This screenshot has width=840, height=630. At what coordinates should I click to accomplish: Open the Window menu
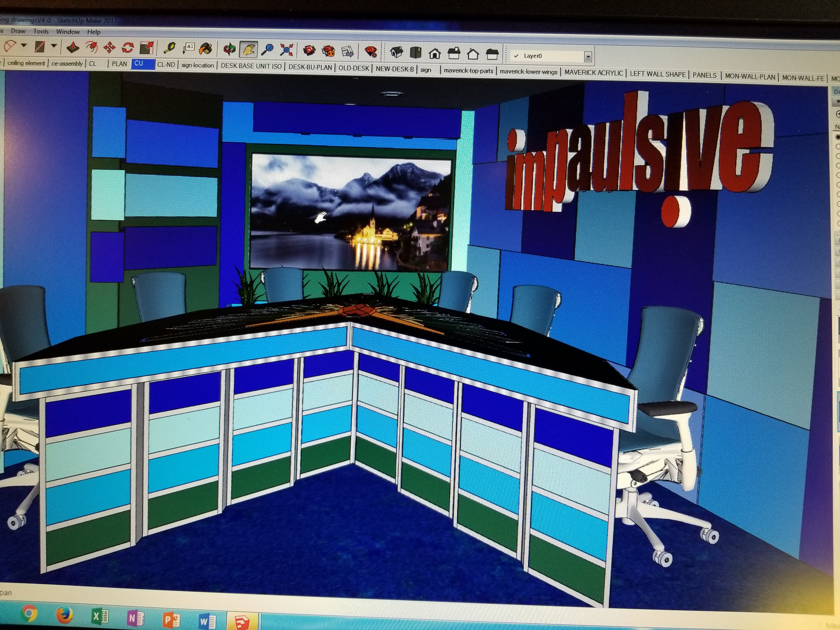pyautogui.click(x=67, y=32)
